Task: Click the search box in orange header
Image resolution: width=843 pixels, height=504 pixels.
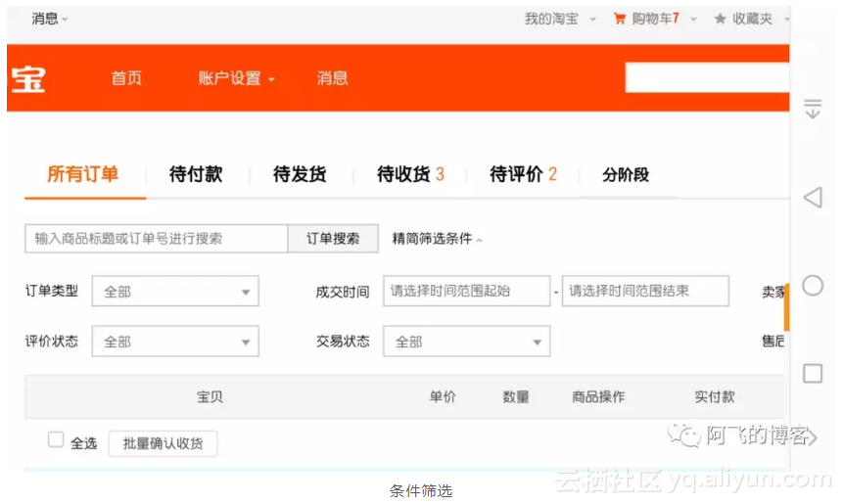Action: click(707, 77)
